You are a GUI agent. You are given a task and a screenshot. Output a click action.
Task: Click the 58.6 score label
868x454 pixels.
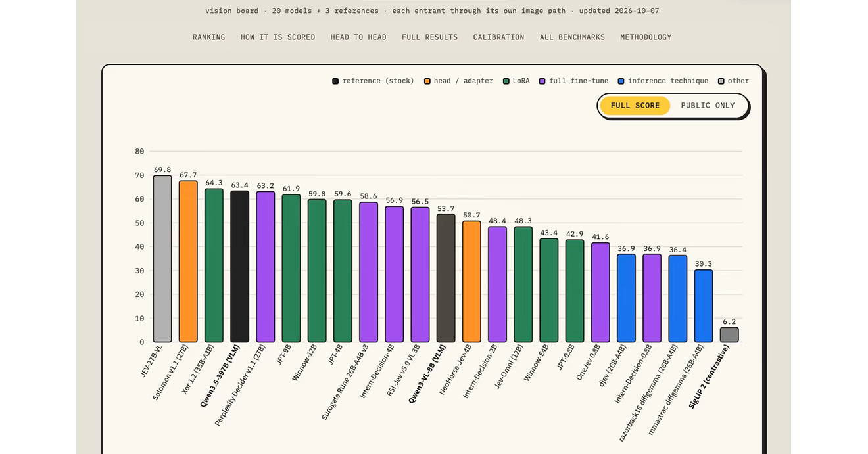[x=369, y=196]
